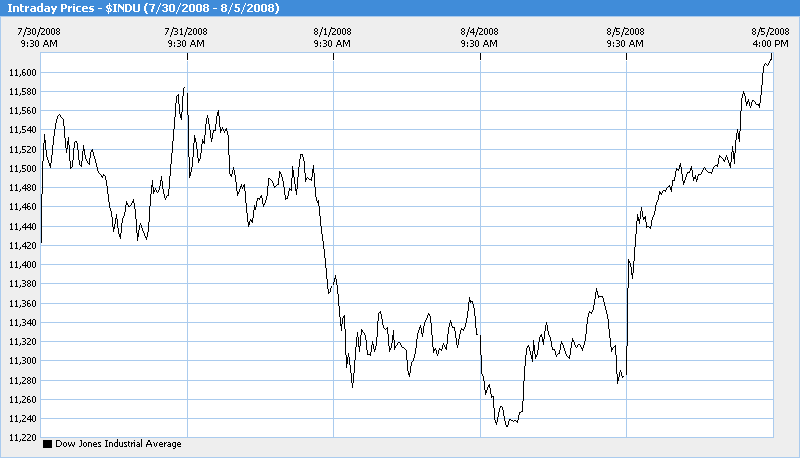Click the 11,480 price axis label
This screenshot has height=458, width=800.
click(x=22, y=188)
